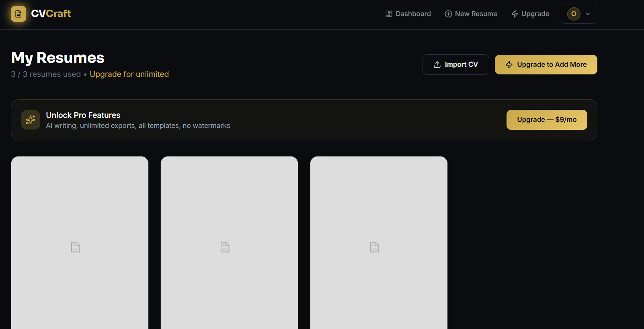
Task: Click the Upgrade — $9/mo button
Action: coord(547,120)
